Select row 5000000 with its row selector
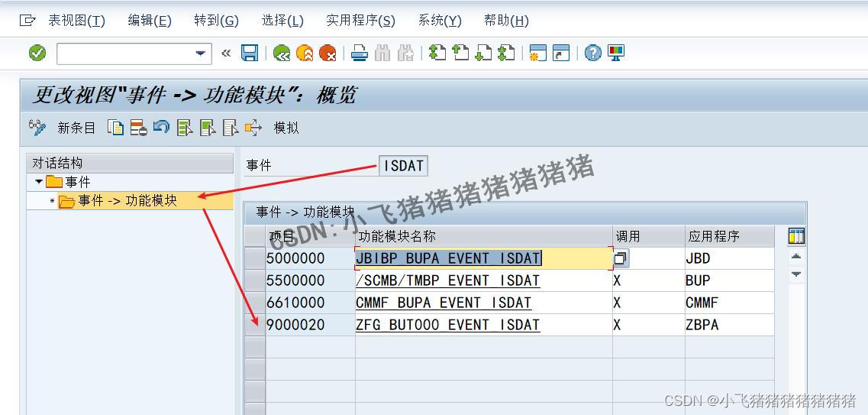868x415 pixels. pyautogui.click(x=255, y=258)
